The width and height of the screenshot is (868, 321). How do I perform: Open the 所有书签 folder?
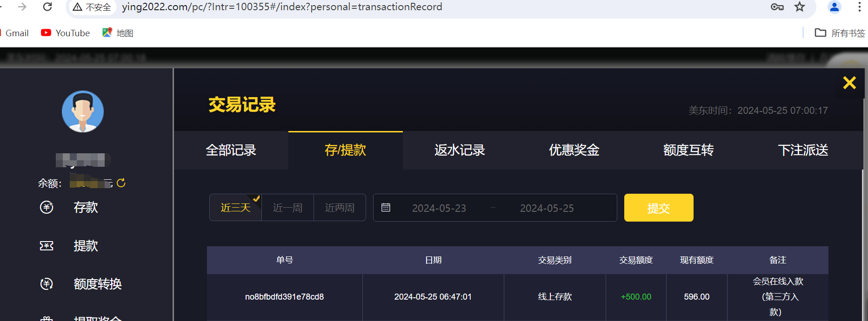pyautogui.click(x=840, y=33)
